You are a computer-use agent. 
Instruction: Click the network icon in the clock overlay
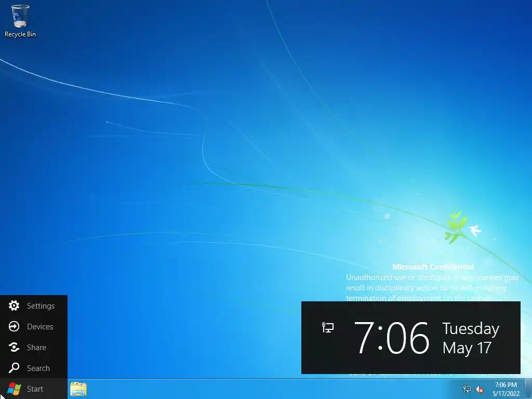point(327,327)
